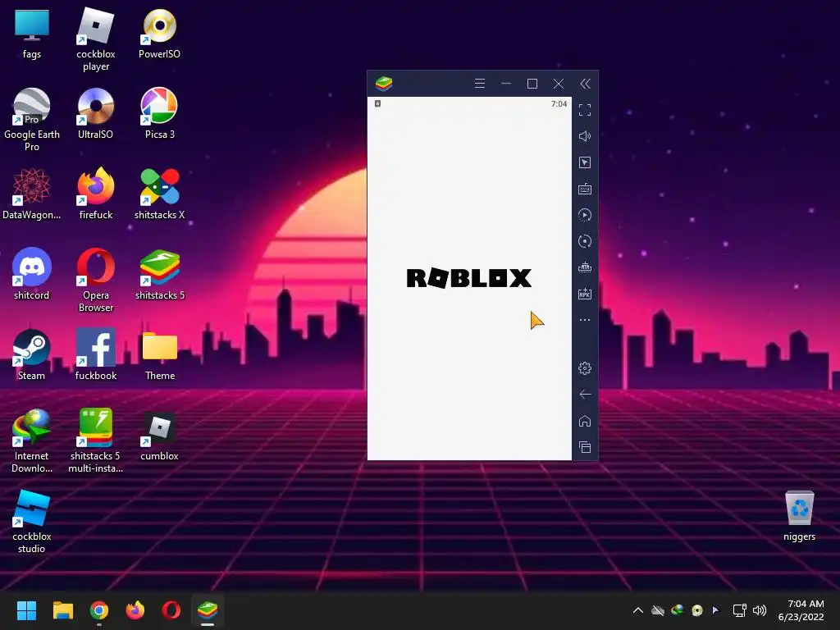
Task: Click the trim memory icon above the APK icon
Action: (x=585, y=267)
